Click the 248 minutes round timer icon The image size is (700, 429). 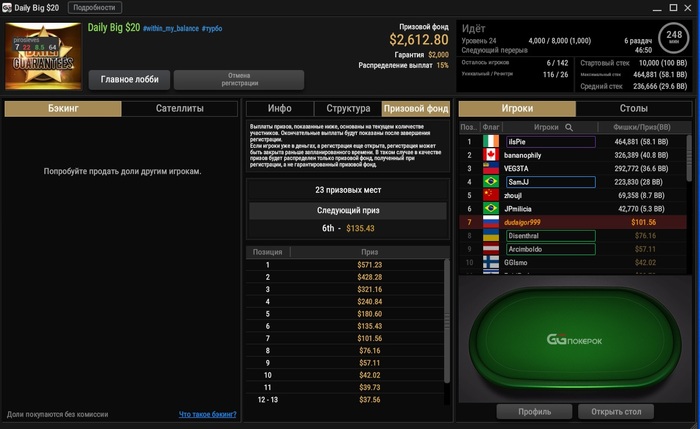[x=674, y=38]
